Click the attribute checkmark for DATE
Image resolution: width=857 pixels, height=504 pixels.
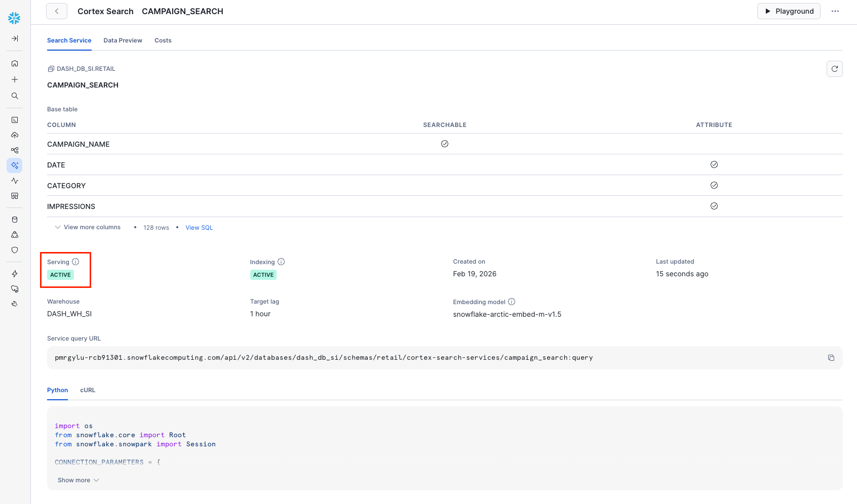tap(714, 164)
